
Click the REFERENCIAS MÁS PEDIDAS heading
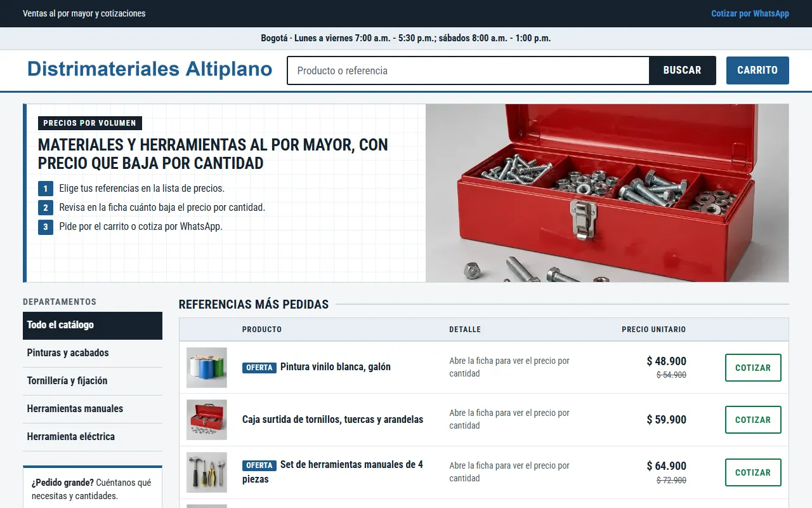254,305
